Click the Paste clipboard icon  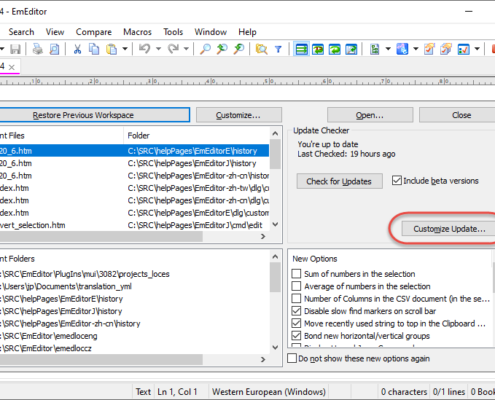pos(112,49)
